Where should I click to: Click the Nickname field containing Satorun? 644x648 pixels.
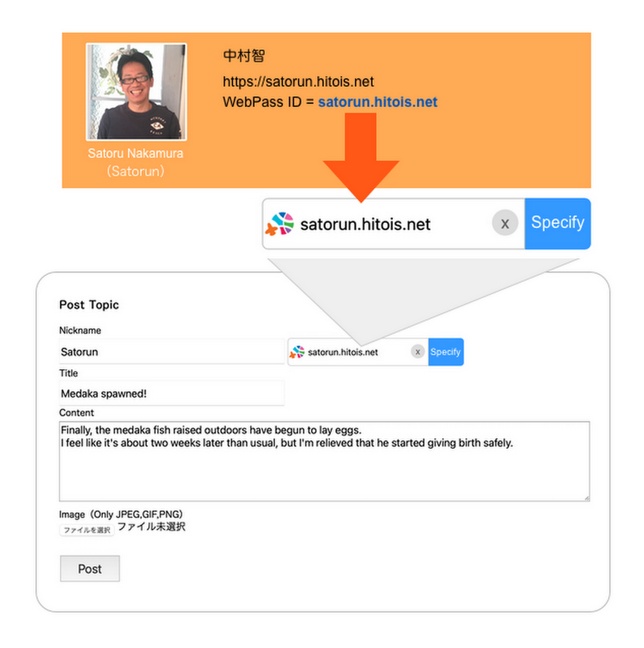(x=172, y=352)
